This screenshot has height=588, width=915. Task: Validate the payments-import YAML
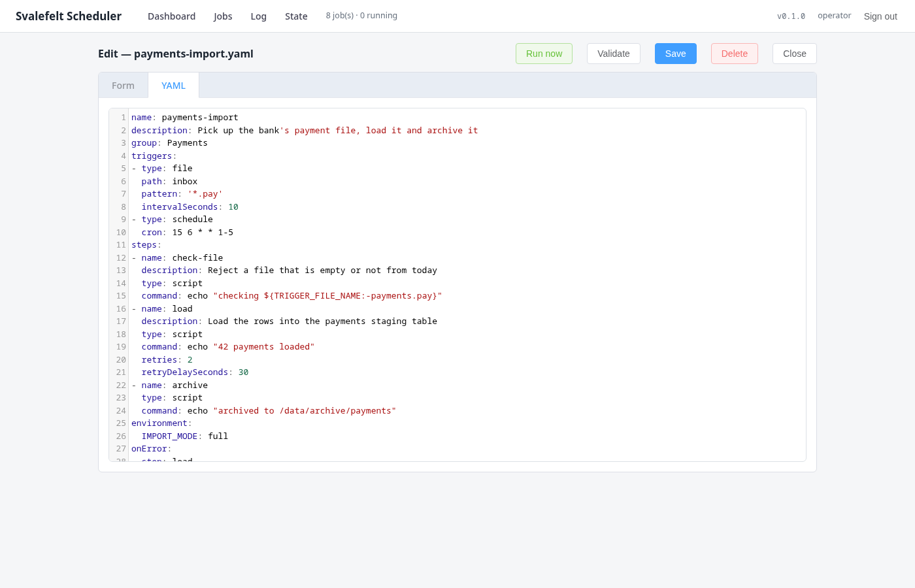614,54
